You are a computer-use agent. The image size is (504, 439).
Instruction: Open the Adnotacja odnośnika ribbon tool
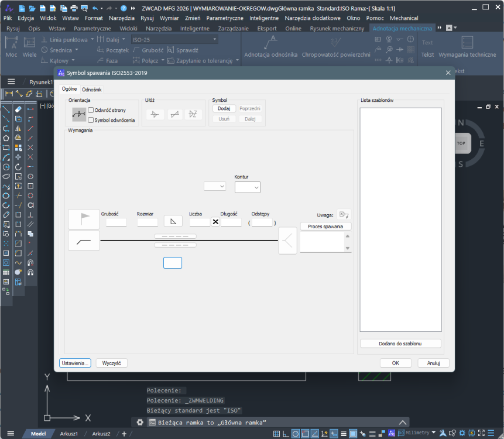(270, 47)
